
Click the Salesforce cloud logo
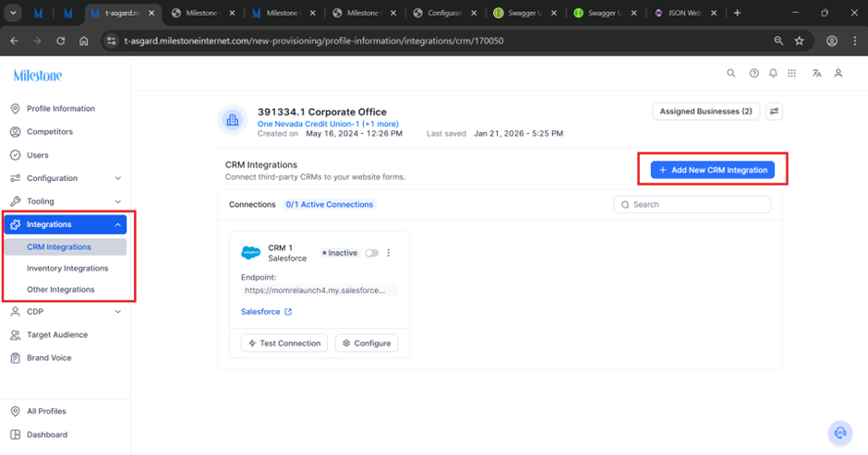pos(251,253)
